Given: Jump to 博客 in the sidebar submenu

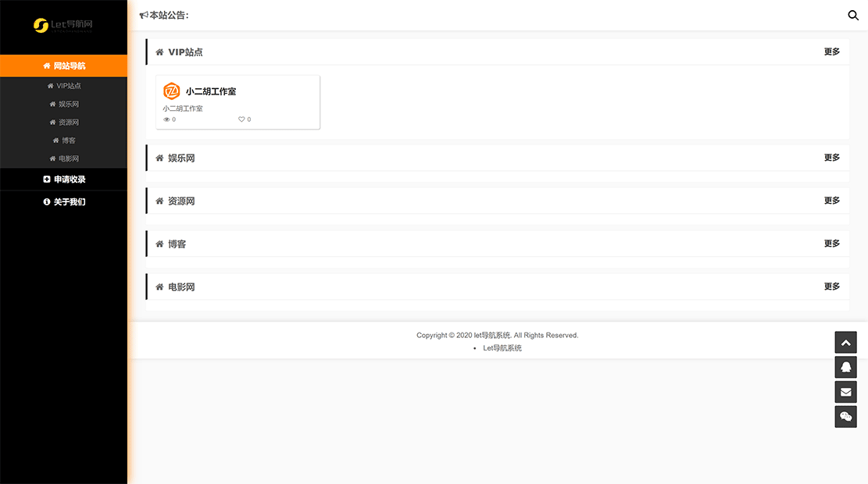Looking at the screenshot, I should coord(64,141).
